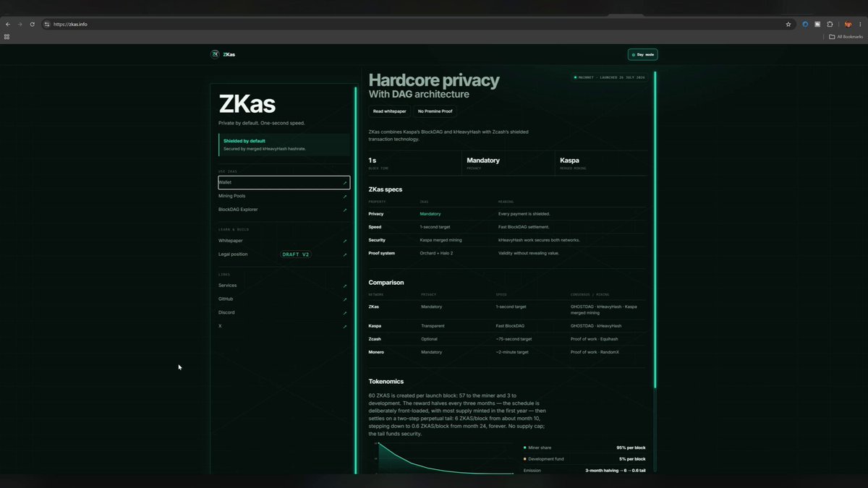Click the Mainnet launched status badge

pos(609,77)
